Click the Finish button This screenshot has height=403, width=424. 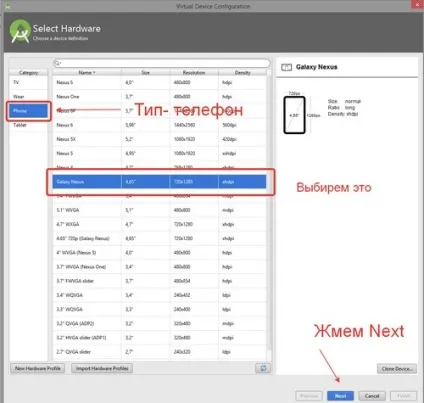point(404,396)
